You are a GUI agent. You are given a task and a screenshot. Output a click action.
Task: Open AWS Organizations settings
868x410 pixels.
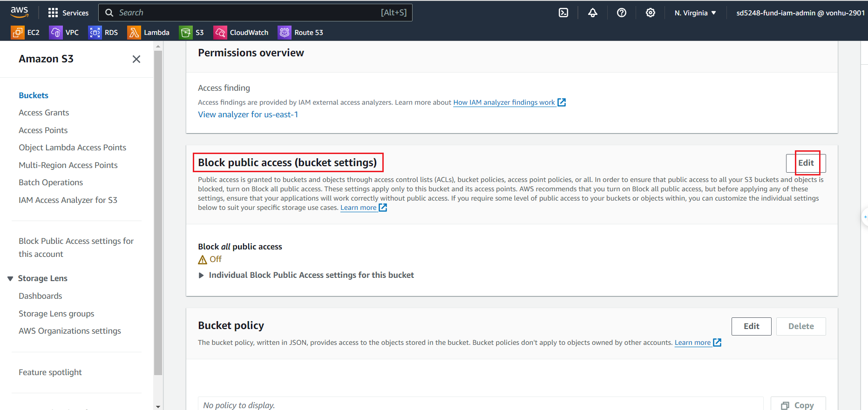(70, 331)
